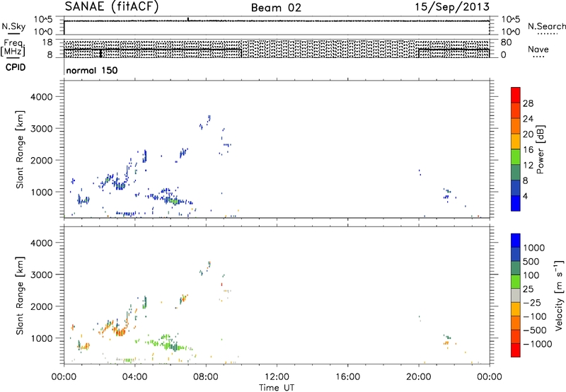Pick the light green 12–16 dB power segment
This screenshot has width=566, height=392.
[x=516, y=157]
